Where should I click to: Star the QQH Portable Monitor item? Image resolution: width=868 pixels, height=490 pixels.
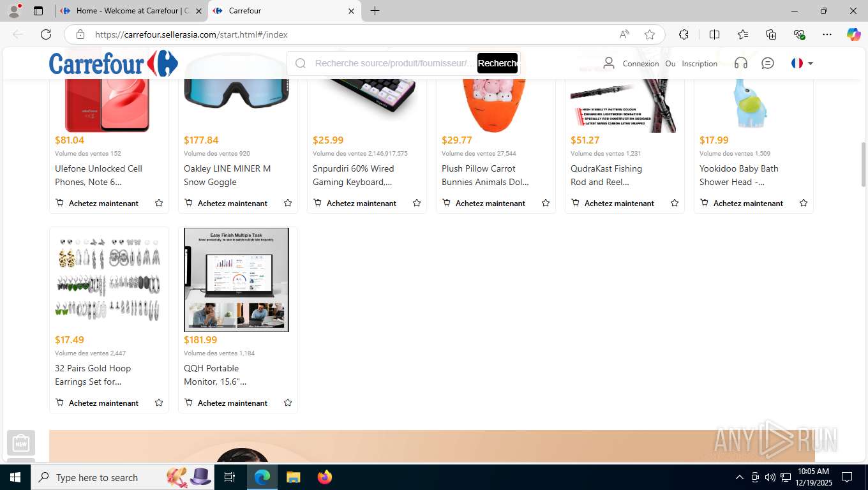click(288, 403)
